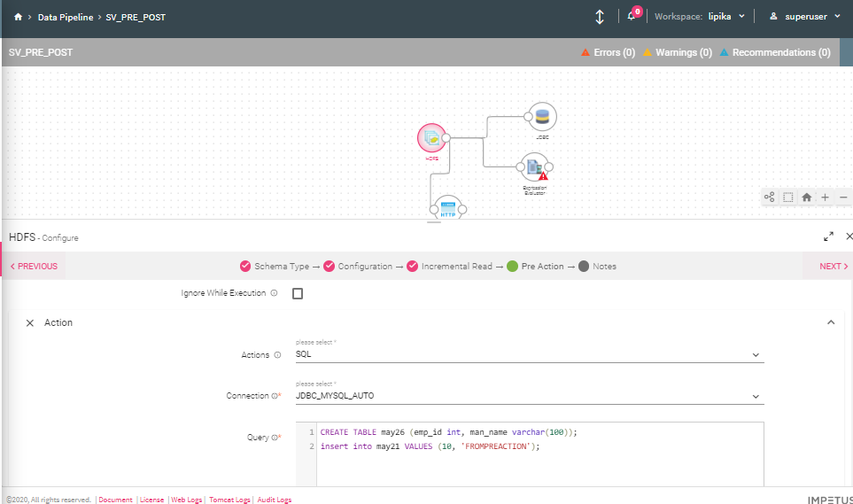Click info icon beside Ignore While Execution

[275, 293]
